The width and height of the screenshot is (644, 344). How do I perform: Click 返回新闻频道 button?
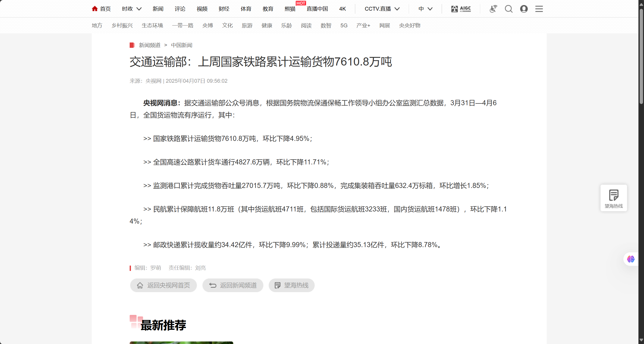pos(233,285)
